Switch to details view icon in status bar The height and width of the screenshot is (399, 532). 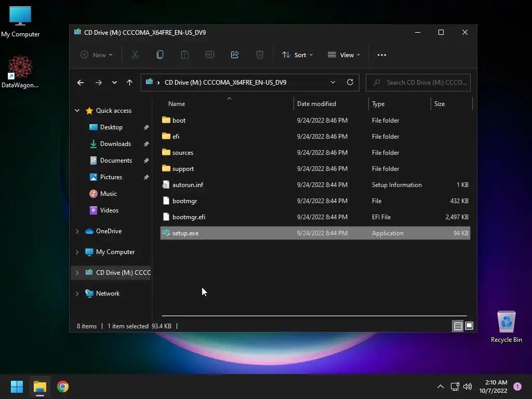tap(458, 326)
